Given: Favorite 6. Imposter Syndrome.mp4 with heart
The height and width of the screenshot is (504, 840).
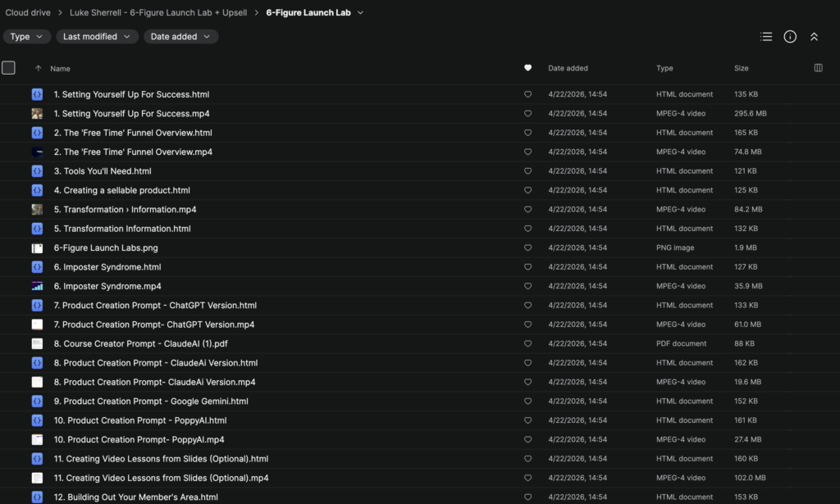Looking at the screenshot, I should pyautogui.click(x=527, y=286).
